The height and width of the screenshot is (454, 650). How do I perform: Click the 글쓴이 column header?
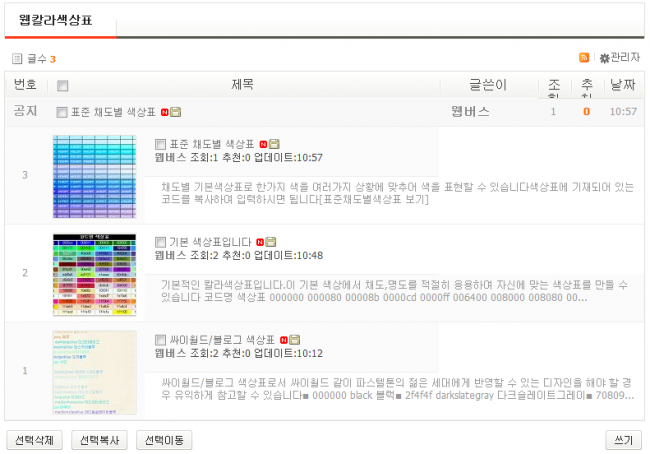tap(488, 85)
